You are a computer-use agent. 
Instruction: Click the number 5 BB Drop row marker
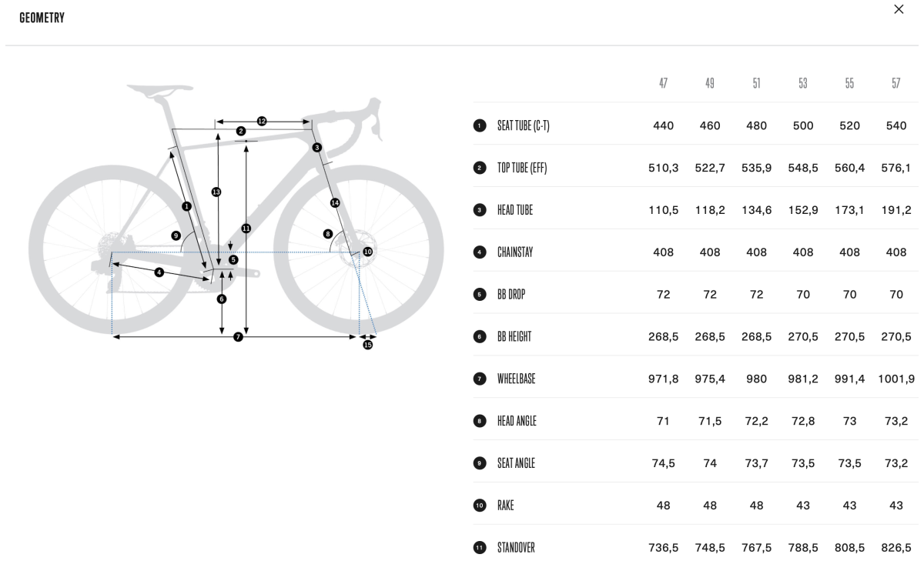tap(480, 294)
